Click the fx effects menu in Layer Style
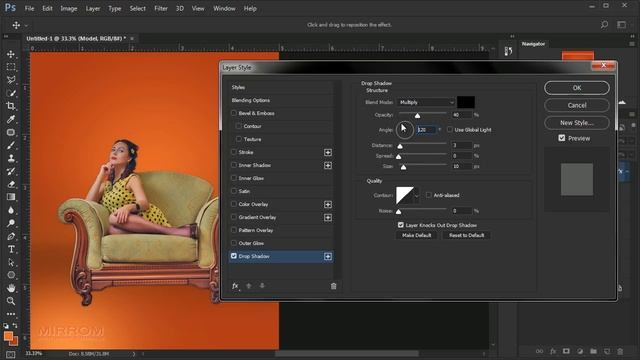 coord(236,286)
